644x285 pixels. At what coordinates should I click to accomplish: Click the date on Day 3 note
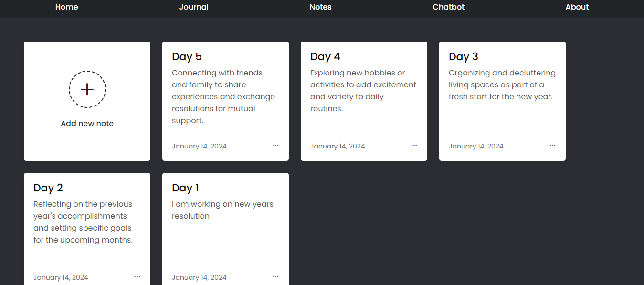[476, 146]
